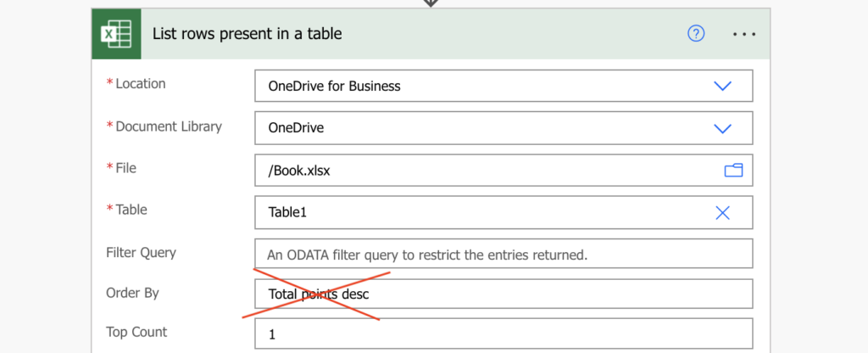Image resolution: width=868 pixels, height=353 pixels.
Task: Click the Filter Query label
Action: pos(142,253)
